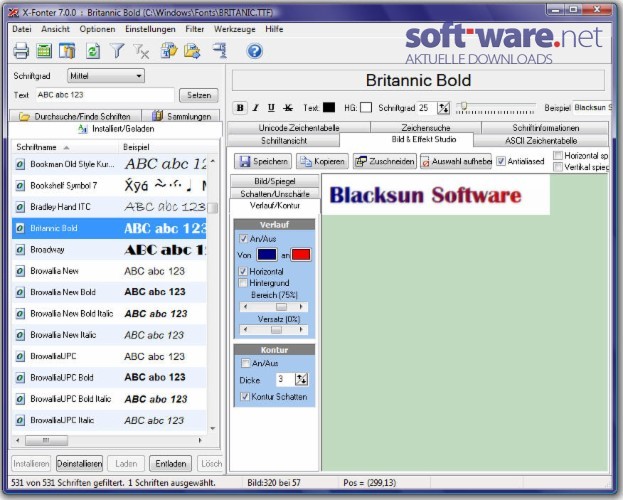This screenshot has width=623, height=500.
Task: Click Deinstallieren button
Action: 79,463
